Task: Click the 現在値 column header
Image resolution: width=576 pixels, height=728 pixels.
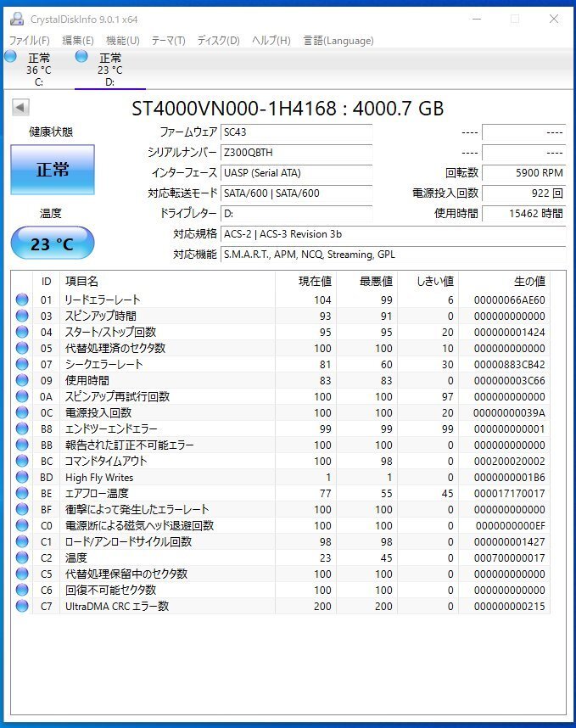Action: (x=306, y=282)
